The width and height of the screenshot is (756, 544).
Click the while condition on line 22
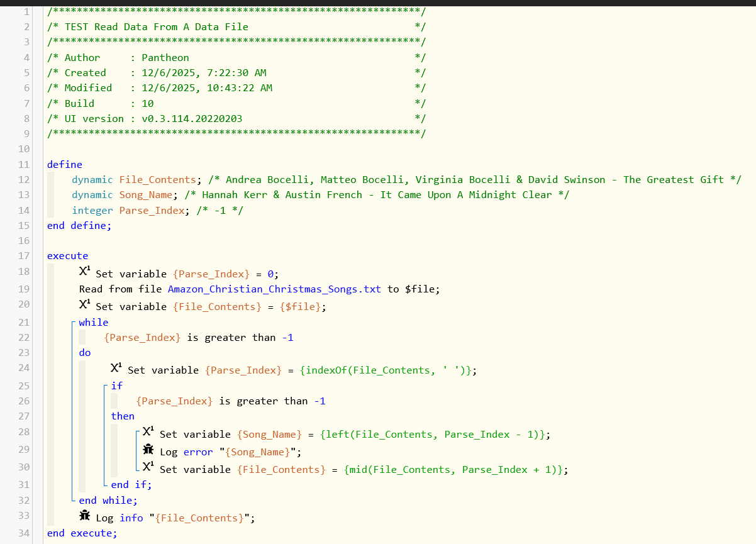(x=199, y=338)
